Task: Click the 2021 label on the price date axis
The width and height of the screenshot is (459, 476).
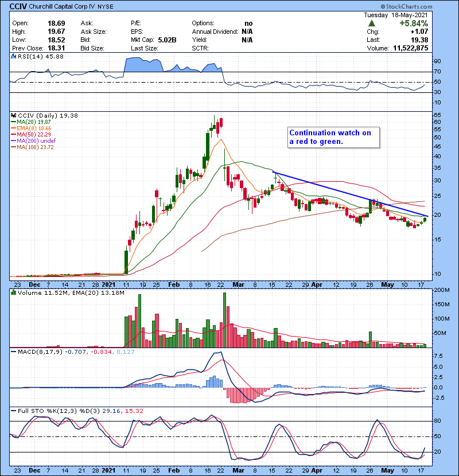Action: pos(108,285)
